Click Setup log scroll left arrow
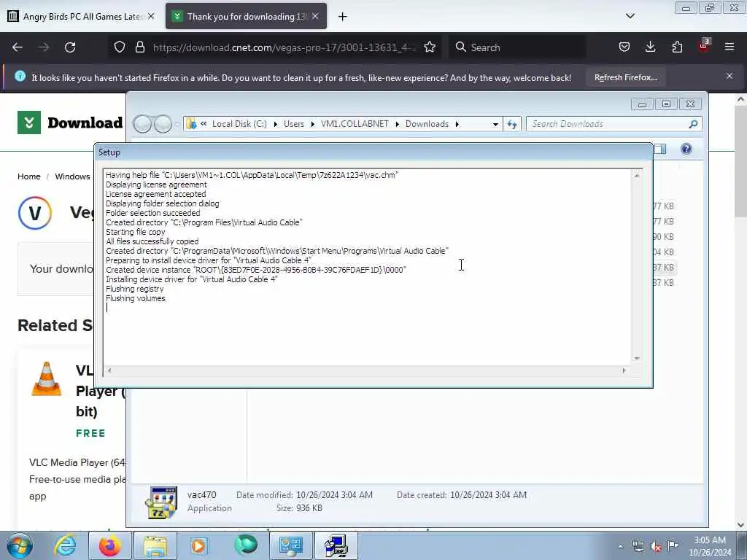 [x=109, y=370]
